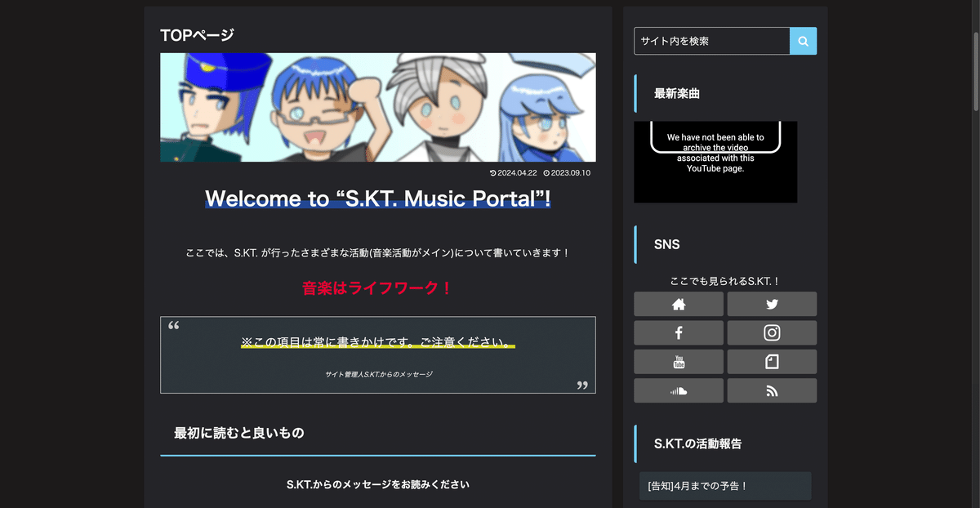
Task: Open the note page icon beside YouTube
Action: click(x=771, y=361)
